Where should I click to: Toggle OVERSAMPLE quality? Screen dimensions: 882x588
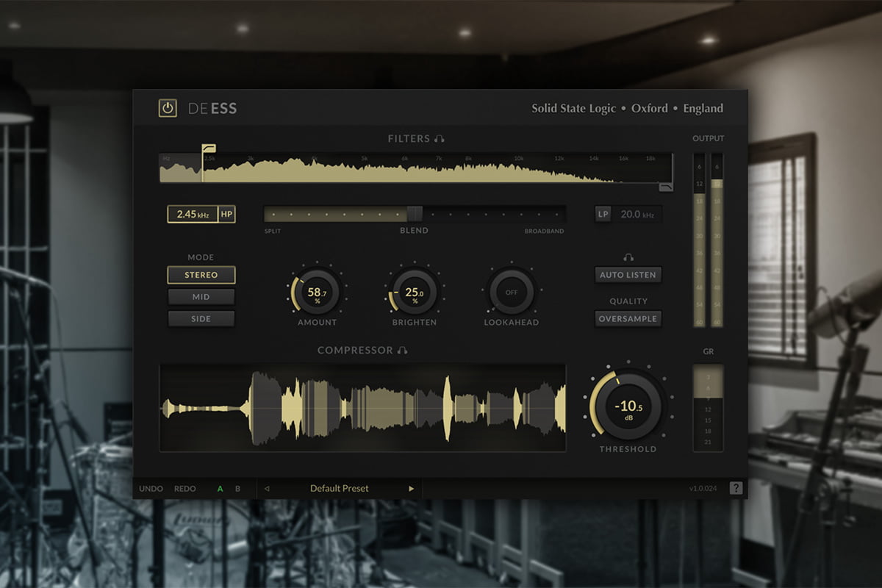(628, 319)
